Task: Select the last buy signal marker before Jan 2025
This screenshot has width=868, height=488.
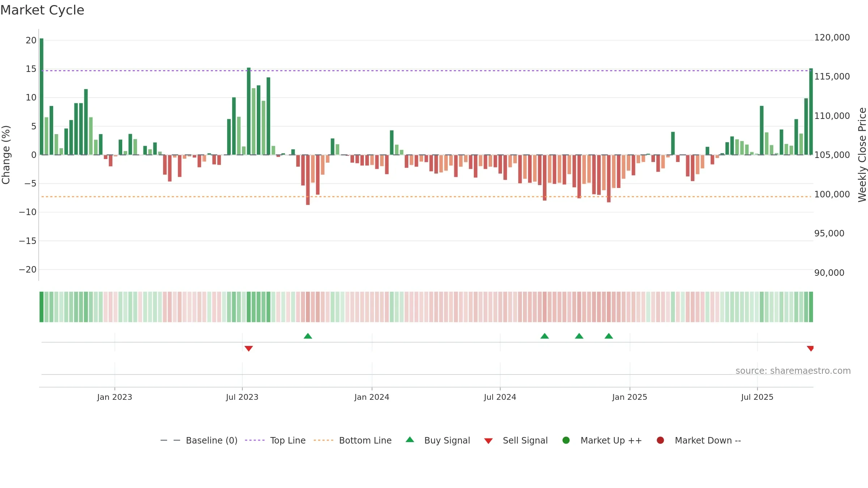Action: click(x=609, y=336)
